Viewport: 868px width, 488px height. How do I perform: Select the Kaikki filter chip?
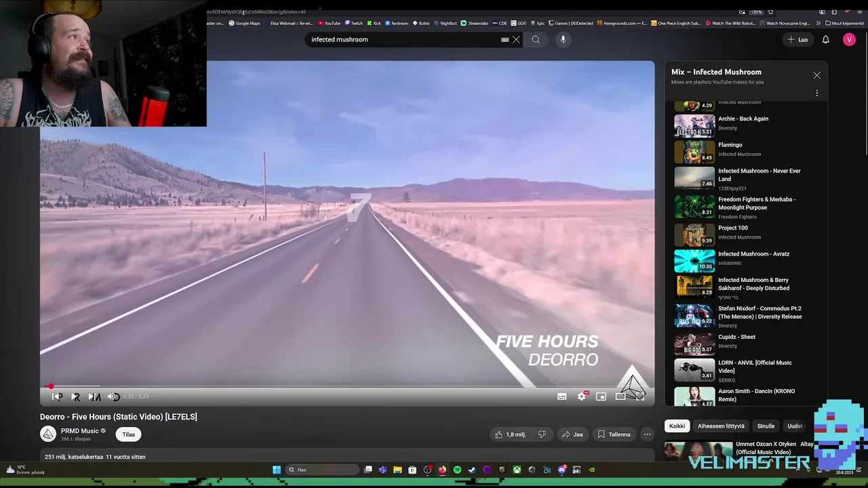pyautogui.click(x=677, y=426)
